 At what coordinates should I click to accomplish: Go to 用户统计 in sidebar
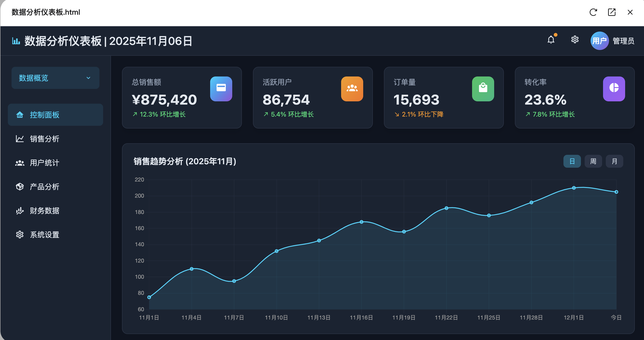tap(44, 163)
